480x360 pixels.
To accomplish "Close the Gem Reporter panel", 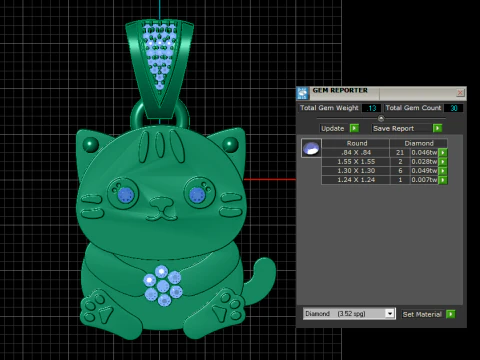I will pyautogui.click(x=460, y=92).
